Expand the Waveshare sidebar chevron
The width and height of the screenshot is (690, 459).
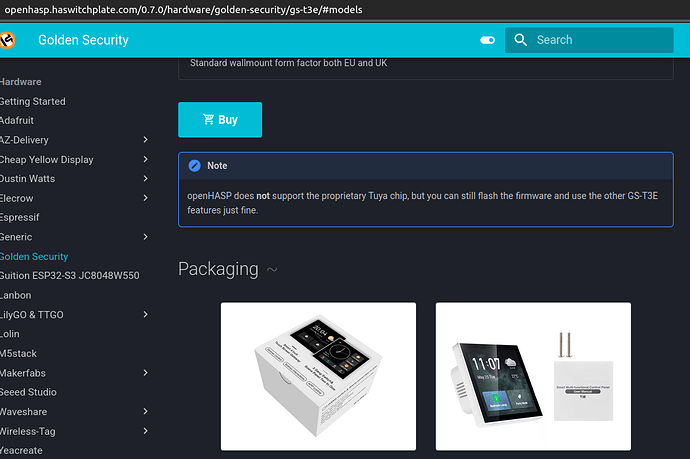click(x=146, y=412)
